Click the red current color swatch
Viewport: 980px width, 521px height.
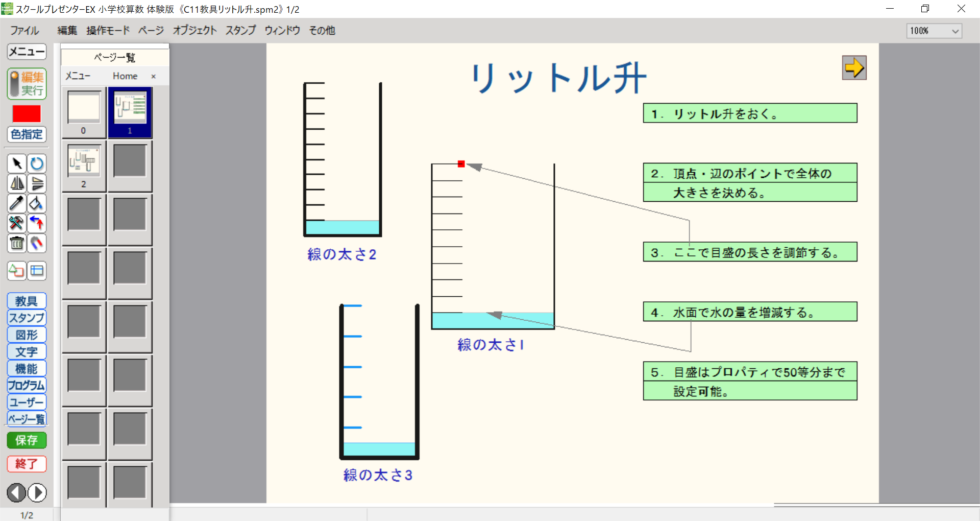click(27, 113)
